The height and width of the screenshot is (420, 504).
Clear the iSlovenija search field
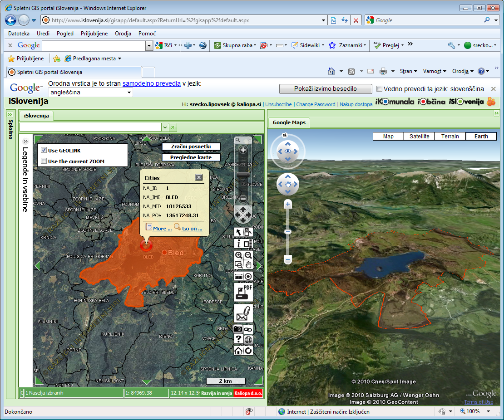coord(173,127)
